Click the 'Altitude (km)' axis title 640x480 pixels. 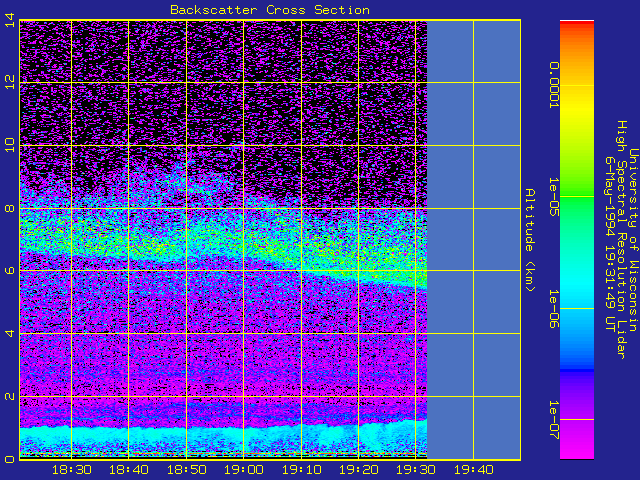(x=529, y=240)
